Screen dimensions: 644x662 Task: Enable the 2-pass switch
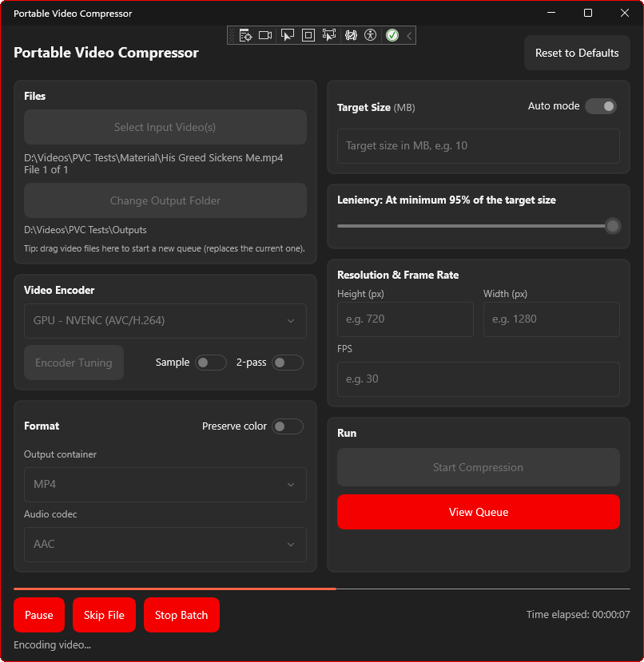click(x=288, y=363)
